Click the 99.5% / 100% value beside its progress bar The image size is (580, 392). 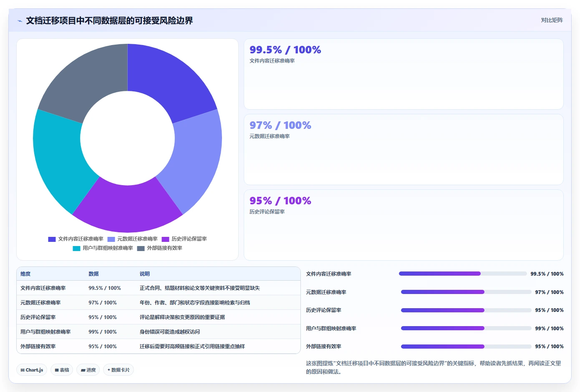coord(547,274)
